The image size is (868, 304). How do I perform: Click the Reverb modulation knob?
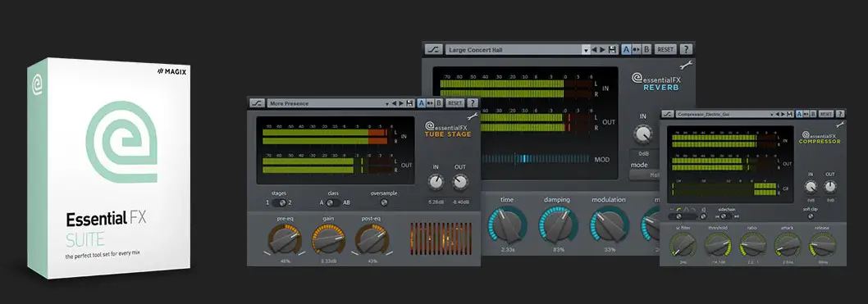(610, 225)
